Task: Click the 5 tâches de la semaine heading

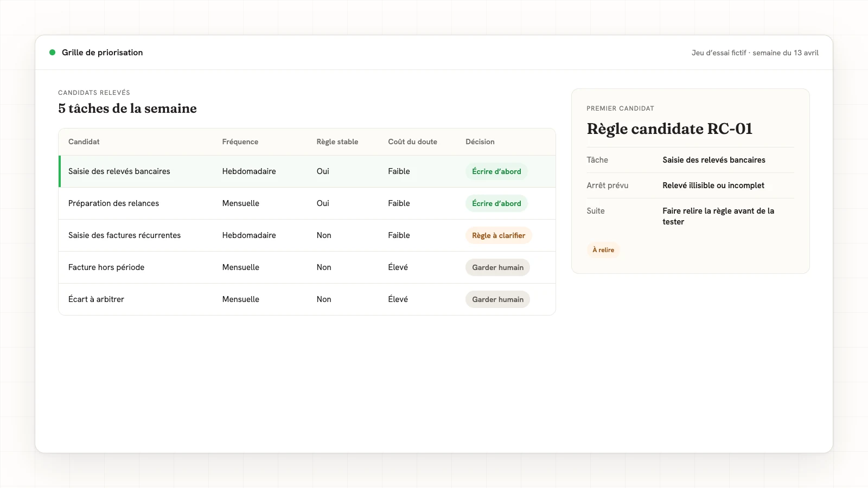Action: pyautogui.click(x=127, y=108)
